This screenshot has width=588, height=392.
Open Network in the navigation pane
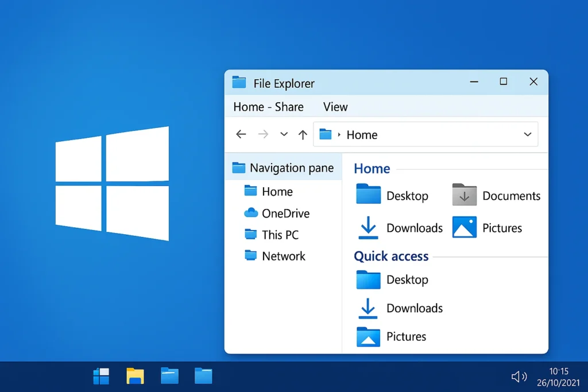(284, 256)
